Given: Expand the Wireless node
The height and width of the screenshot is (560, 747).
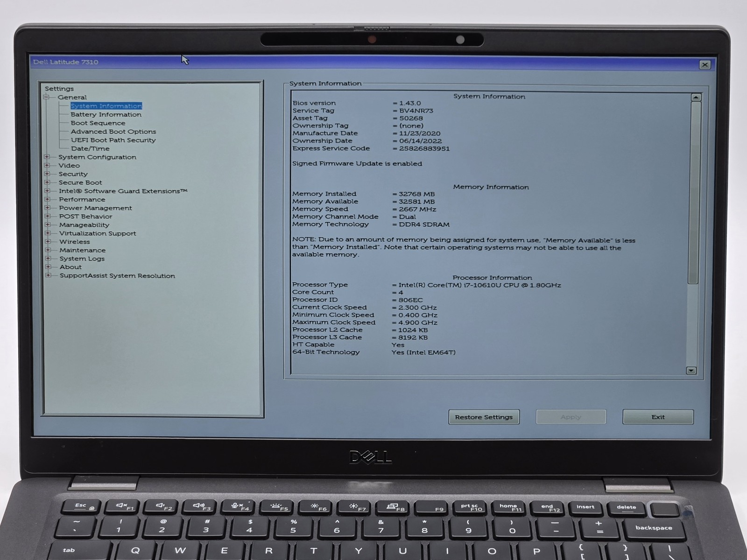Looking at the screenshot, I should 48,241.
